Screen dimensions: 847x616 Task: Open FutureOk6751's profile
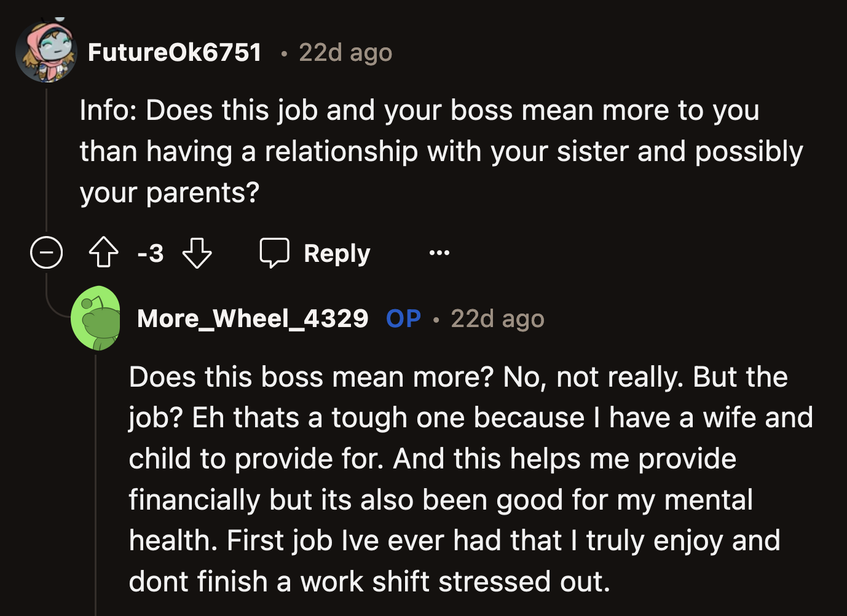(176, 52)
